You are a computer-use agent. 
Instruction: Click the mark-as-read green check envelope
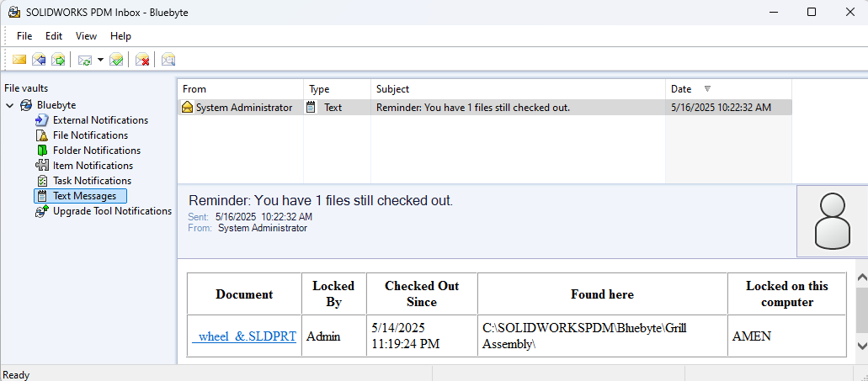tap(115, 60)
